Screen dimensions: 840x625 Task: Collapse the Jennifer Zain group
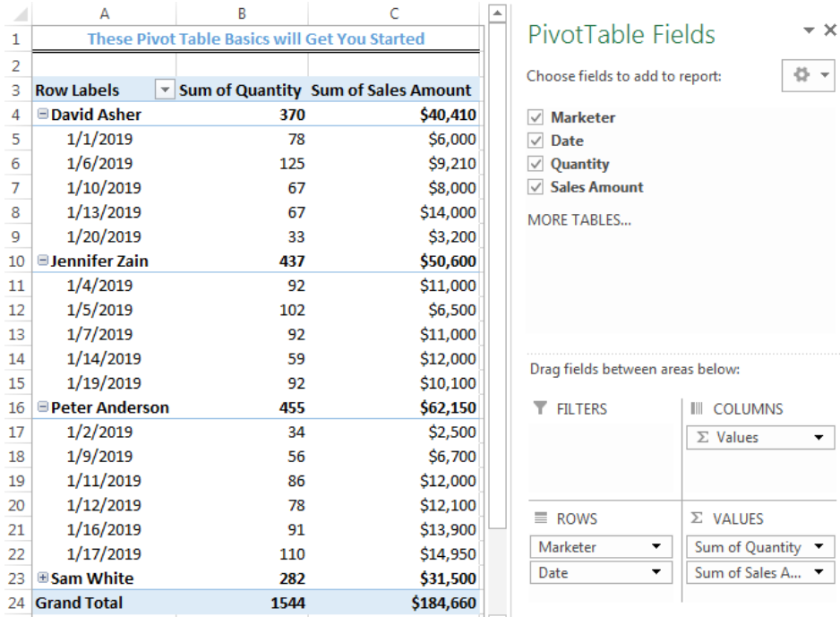(42, 260)
